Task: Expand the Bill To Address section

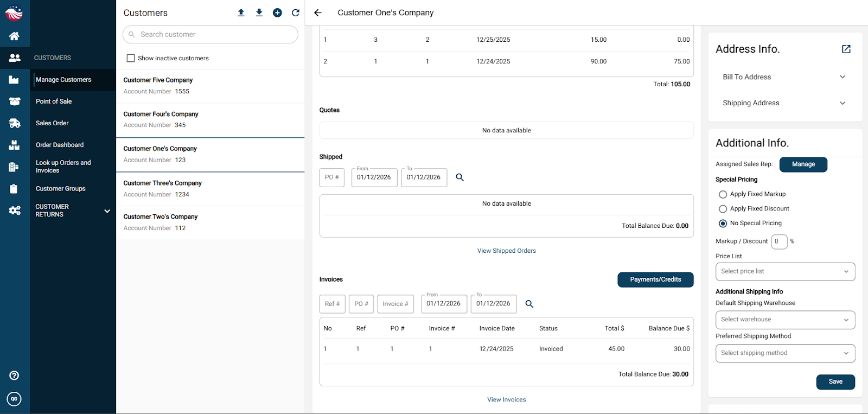Action: tap(784, 77)
